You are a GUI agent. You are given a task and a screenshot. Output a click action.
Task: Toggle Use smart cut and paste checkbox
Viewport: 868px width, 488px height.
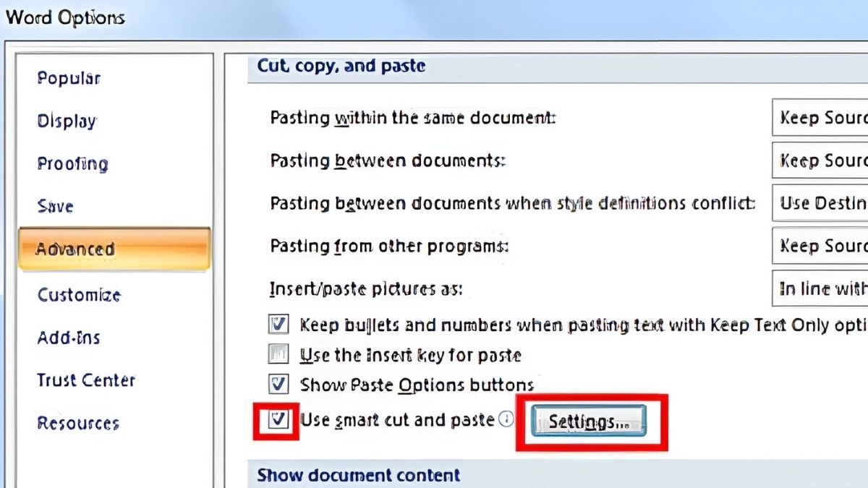[x=278, y=419]
